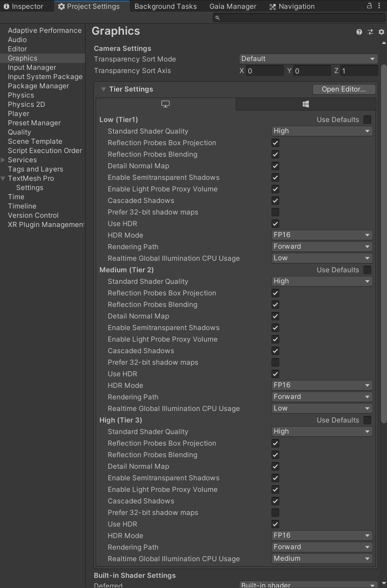Collapse the Tier Settings section
This screenshot has width=387, height=588.
pyautogui.click(x=103, y=89)
